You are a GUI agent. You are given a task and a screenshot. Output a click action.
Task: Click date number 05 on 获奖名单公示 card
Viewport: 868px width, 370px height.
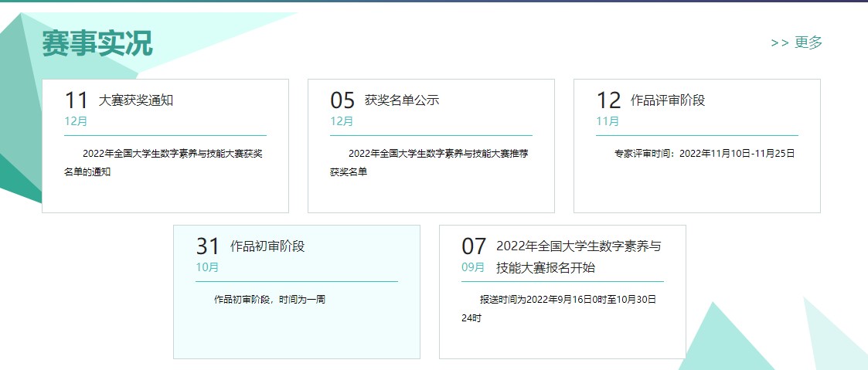(342, 100)
